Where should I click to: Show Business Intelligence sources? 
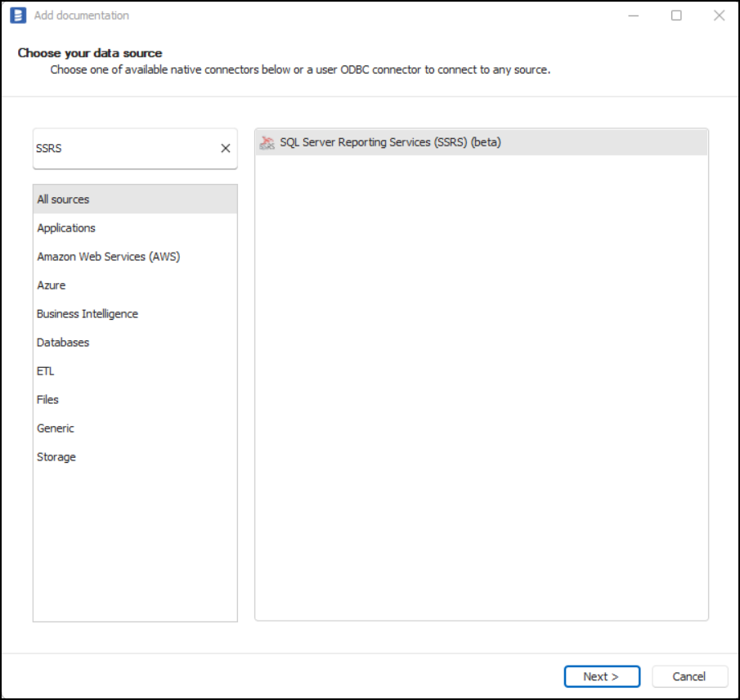coord(87,314)
